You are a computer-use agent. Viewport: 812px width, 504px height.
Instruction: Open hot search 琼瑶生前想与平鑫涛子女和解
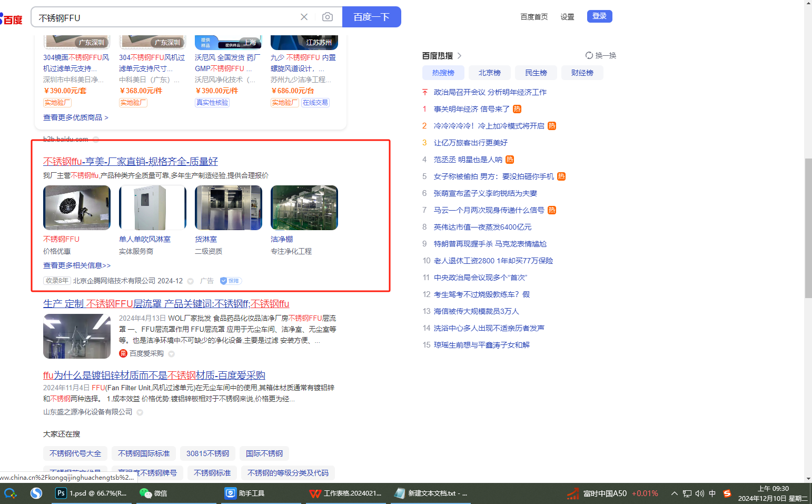coord(482,345)
